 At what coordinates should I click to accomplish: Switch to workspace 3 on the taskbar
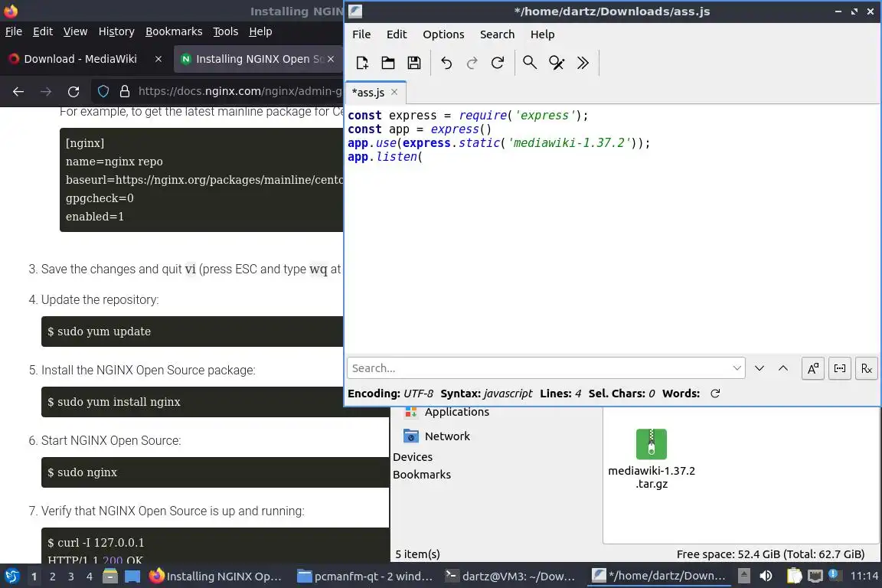point(71,577)
